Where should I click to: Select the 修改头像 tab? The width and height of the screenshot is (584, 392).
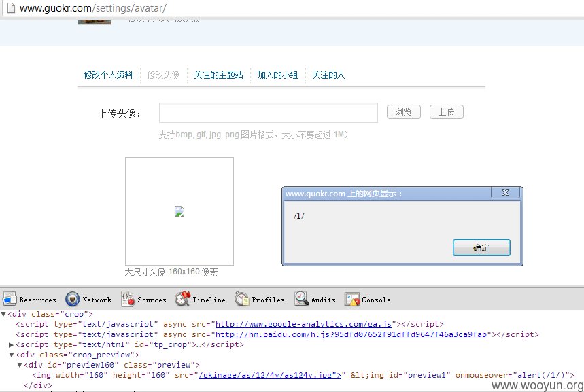[163, 75]
